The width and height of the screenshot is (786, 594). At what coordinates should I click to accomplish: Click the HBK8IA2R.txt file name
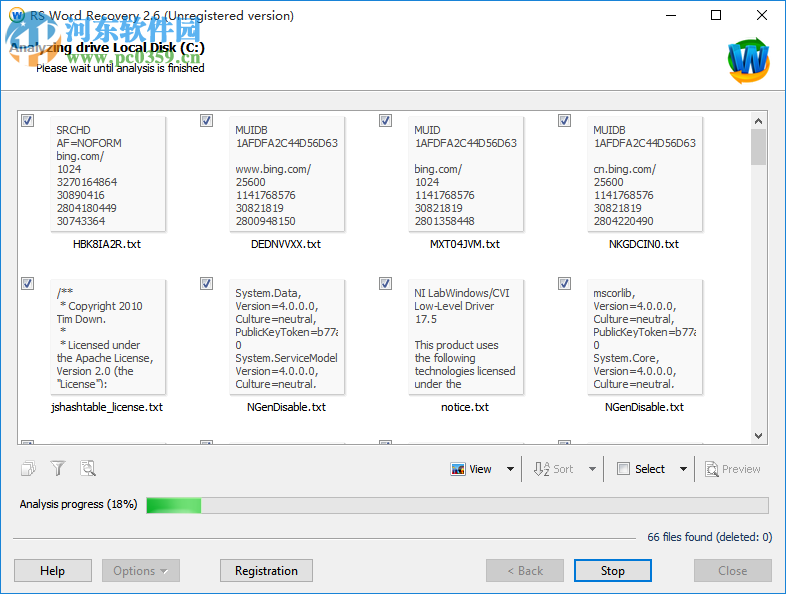[x=107, y=244]
